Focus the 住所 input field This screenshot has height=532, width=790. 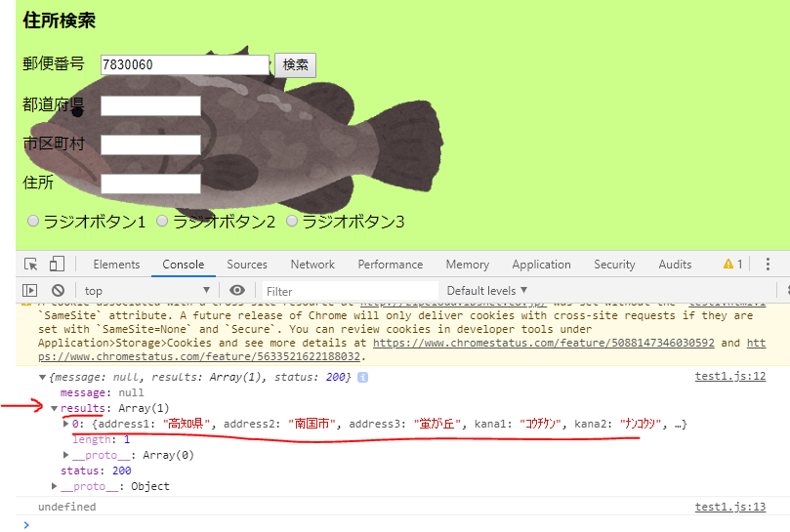(150, 184)
